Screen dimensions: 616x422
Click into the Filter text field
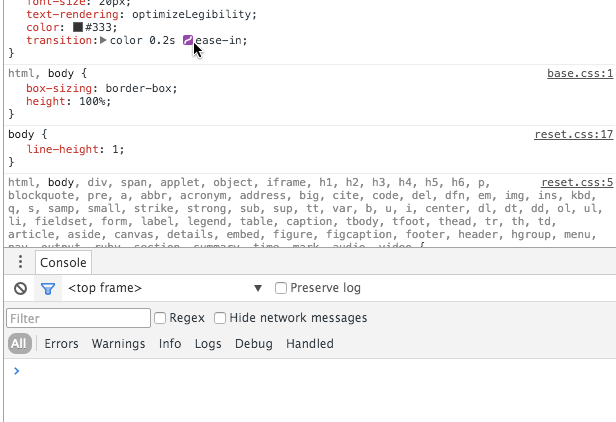tap(77, 318)
